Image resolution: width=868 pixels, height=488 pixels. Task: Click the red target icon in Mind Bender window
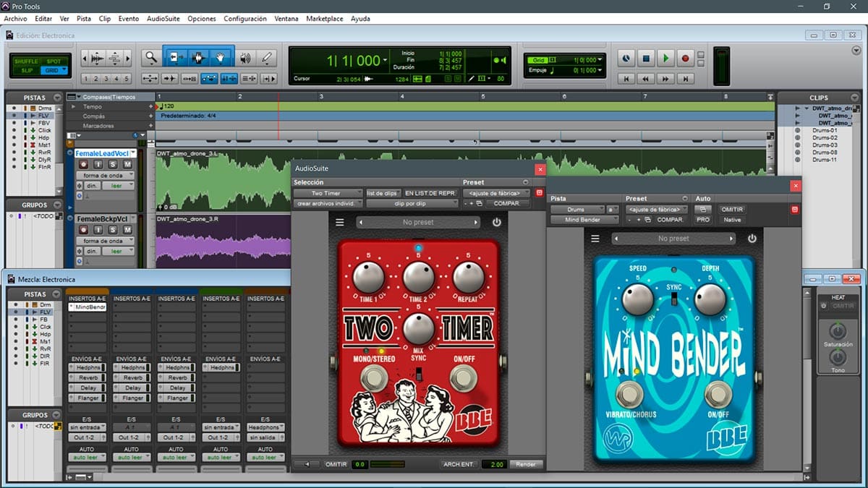pos(794,210)
